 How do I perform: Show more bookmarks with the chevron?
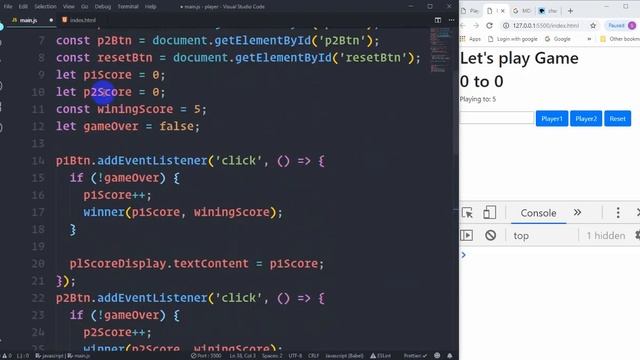(x=589, y=39)
